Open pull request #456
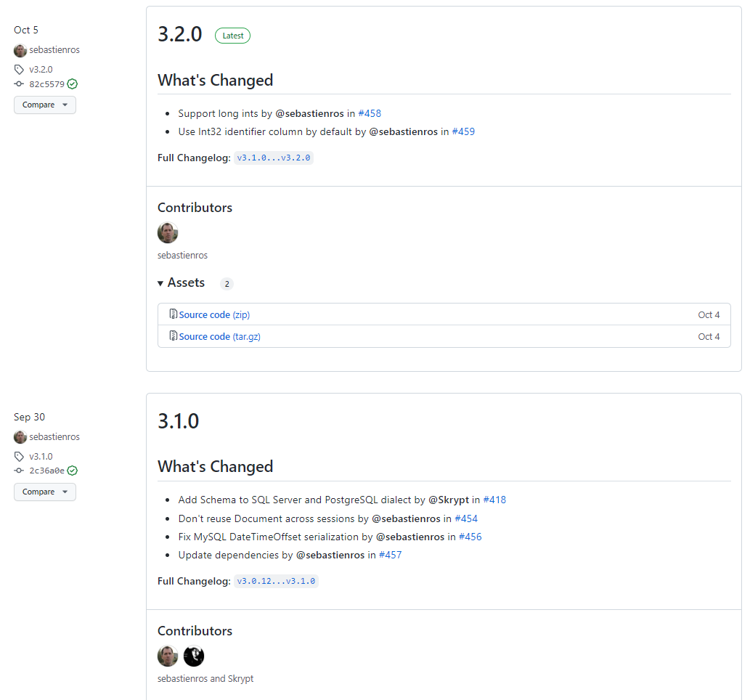750x700 pixels. click(x=470, y=537)
